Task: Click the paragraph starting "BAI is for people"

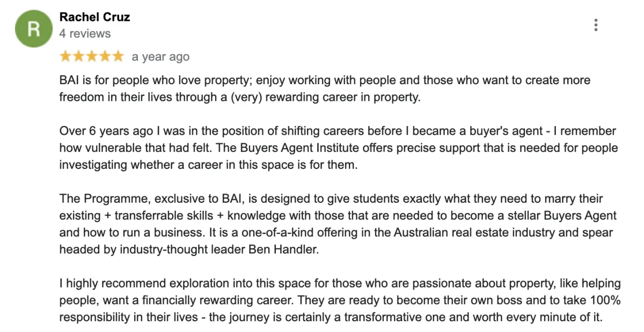Action: coord(325,88)
